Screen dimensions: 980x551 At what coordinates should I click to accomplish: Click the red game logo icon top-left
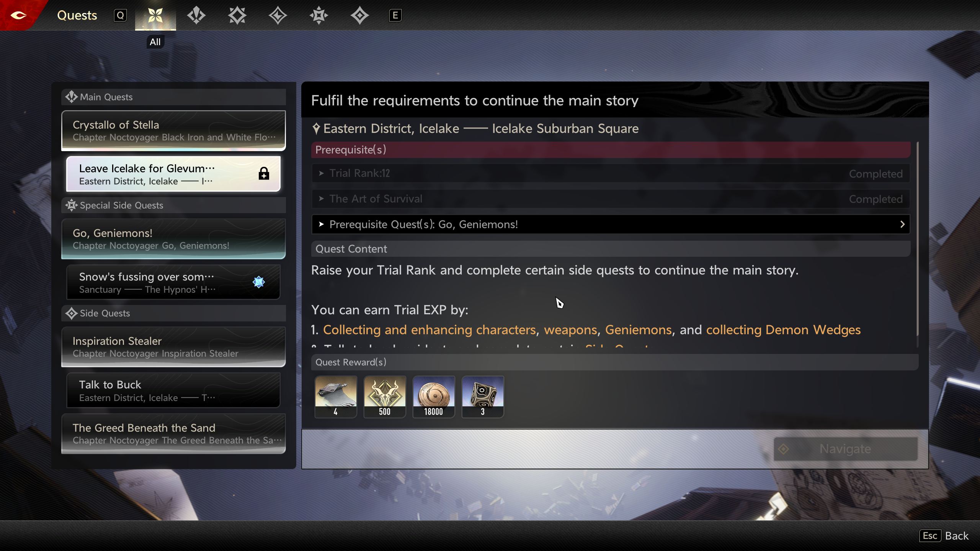tap(18, 15)
